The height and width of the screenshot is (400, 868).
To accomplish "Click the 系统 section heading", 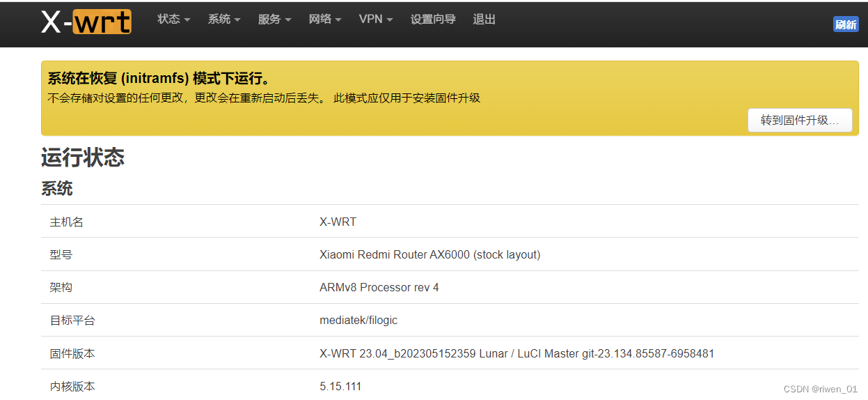I will [x=57, y=189].
